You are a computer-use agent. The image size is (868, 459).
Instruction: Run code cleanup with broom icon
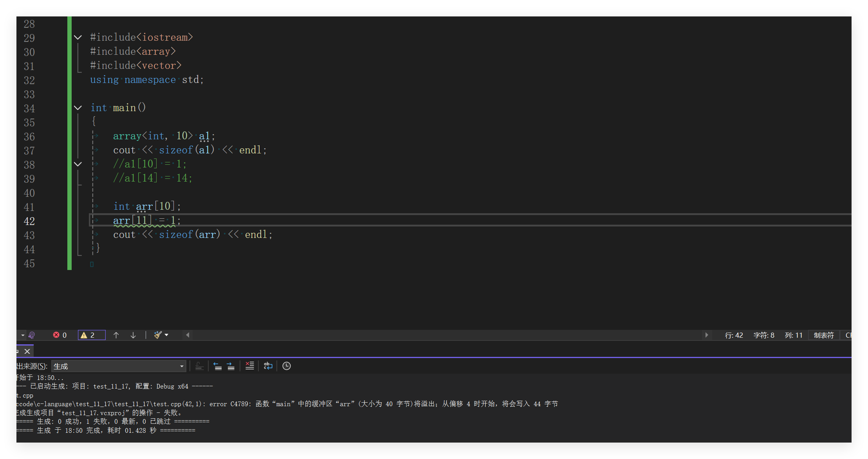tap(158, 335)
